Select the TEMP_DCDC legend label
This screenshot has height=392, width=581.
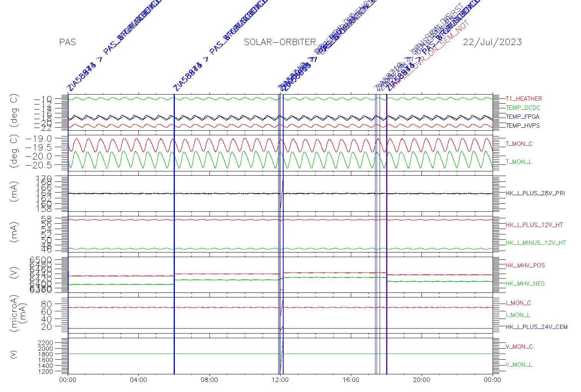click(523, 108)
